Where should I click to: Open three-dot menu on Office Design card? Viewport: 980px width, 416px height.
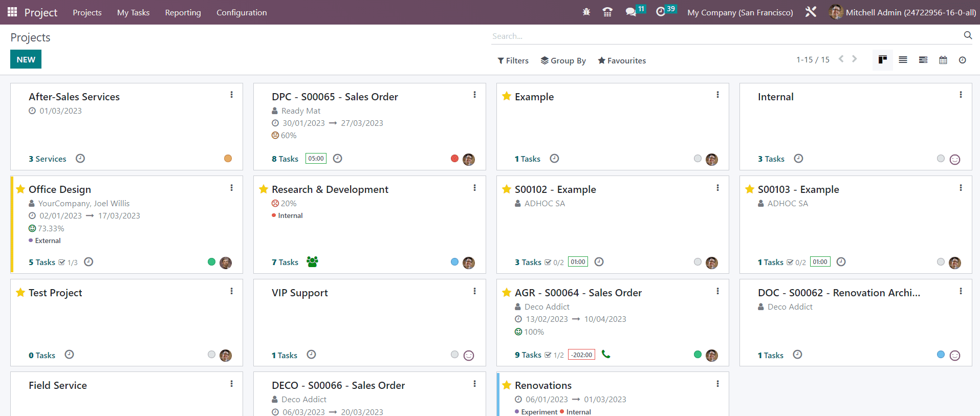232,188
